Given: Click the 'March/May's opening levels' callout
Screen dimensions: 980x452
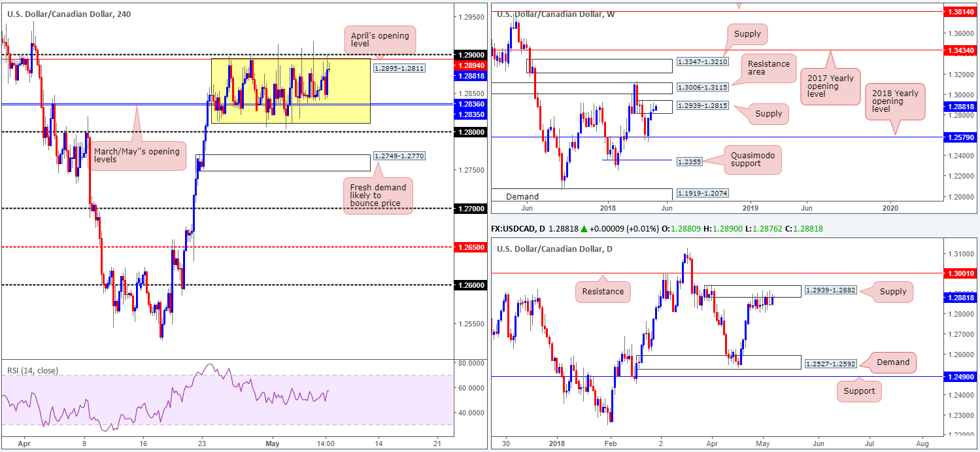Looking at the screenshot, I should 136,156.
